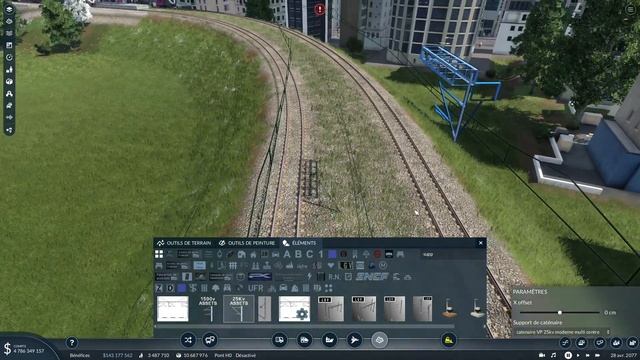Close the elements construction panel

(480, 243)
